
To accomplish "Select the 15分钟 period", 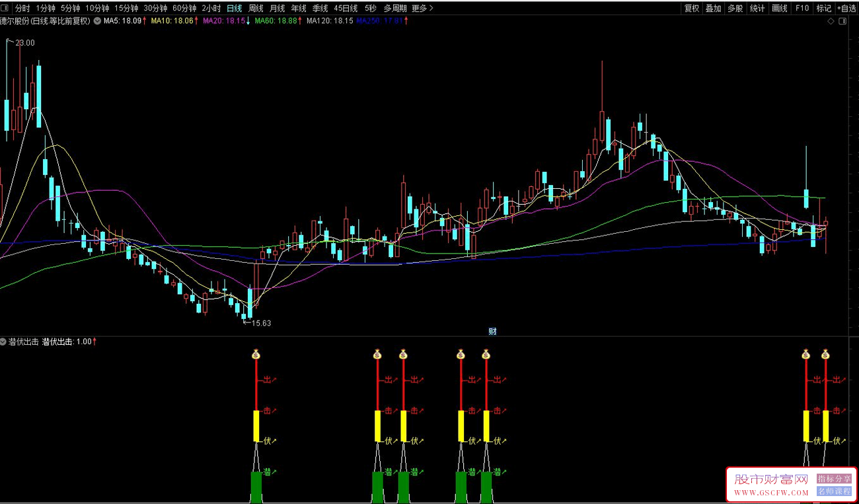I will [x=126, y=9].
